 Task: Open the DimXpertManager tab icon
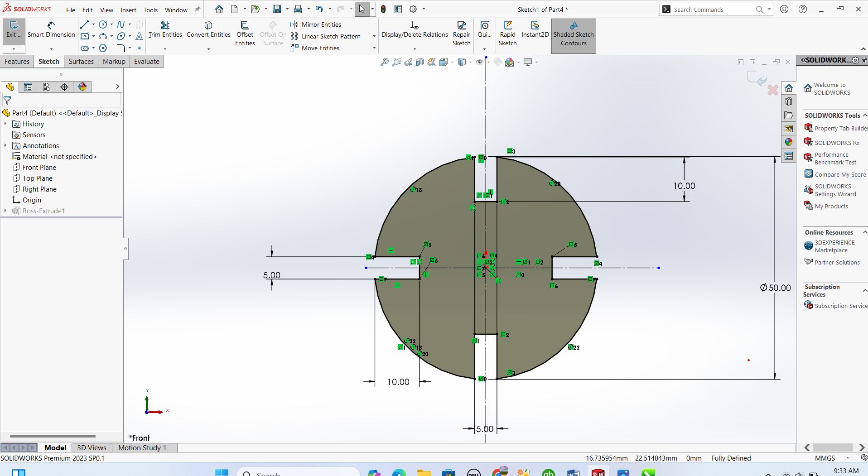64,87
